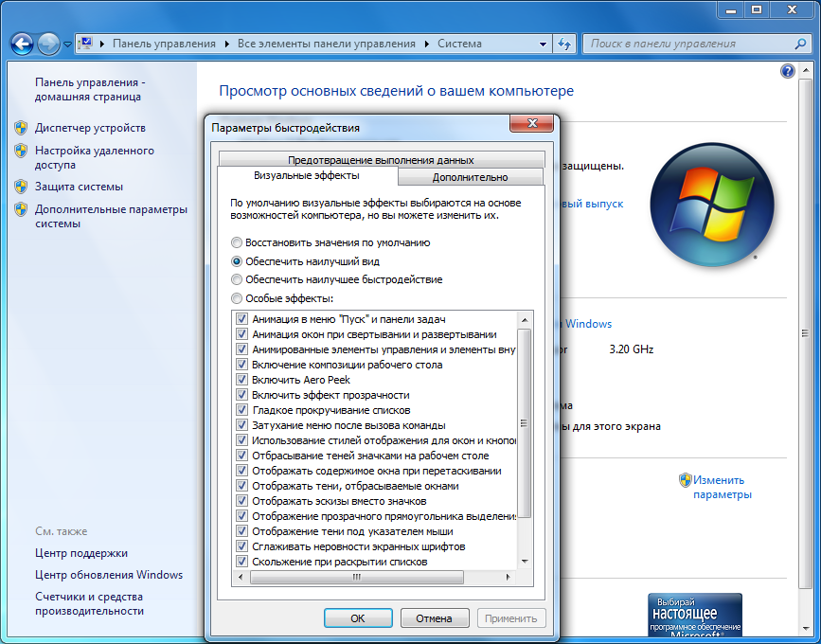Click effects list horizontal scrollbar thumb
The width and height of the screenshot is (821, 644).
pos(357,577)
